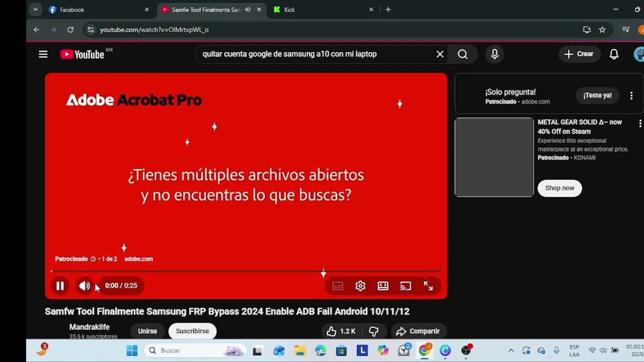Image resolution: width=644 pixels, height=362 pixels.
Task: Click the ¡Teste ya! ad button
Action: [x=598, y=96]
